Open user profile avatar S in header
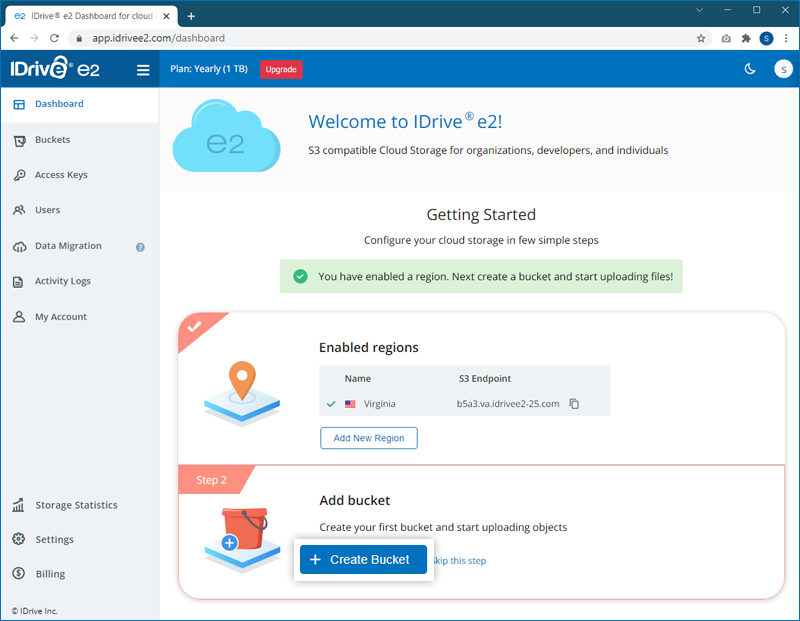This screenshot has height=621, width=800. (x=783, y=69)
